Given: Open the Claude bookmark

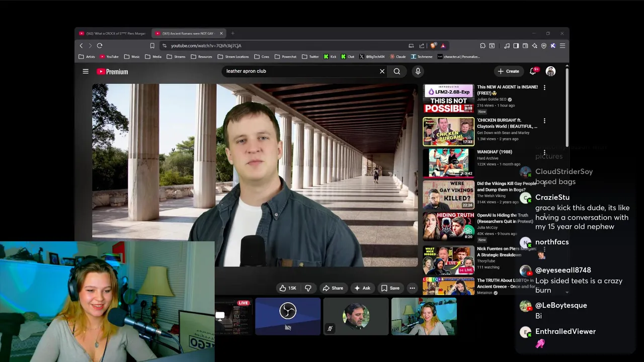Looking at the screenshot, I should pos(398,57).
